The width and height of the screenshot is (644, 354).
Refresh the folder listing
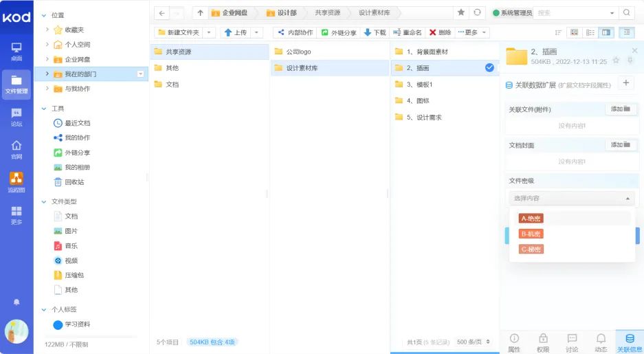[x=477, y=12]
